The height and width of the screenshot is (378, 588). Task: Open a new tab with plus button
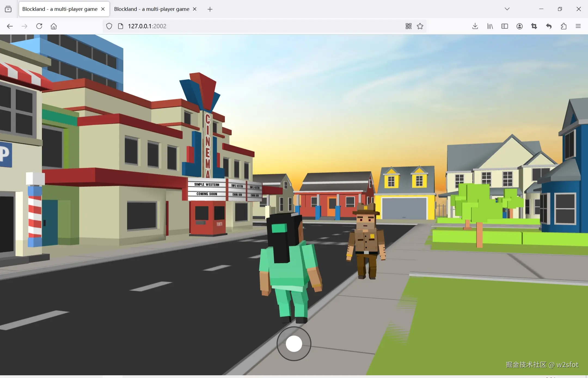click(210, 9)
